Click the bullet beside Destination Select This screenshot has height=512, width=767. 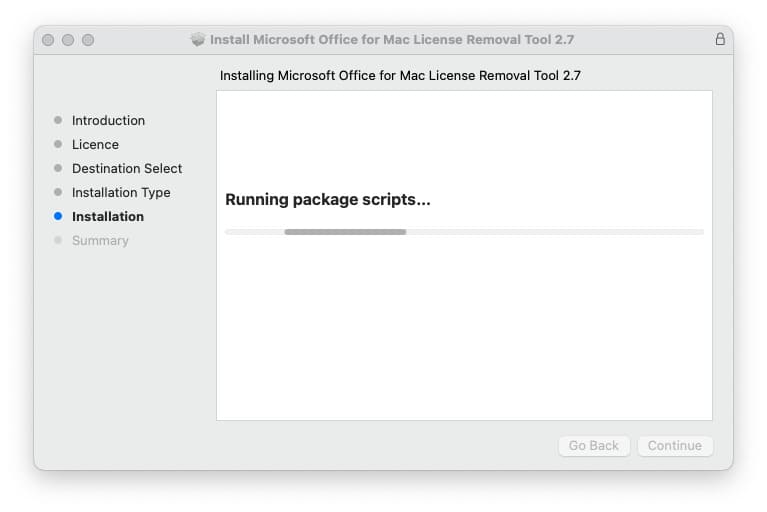[58, 168]
